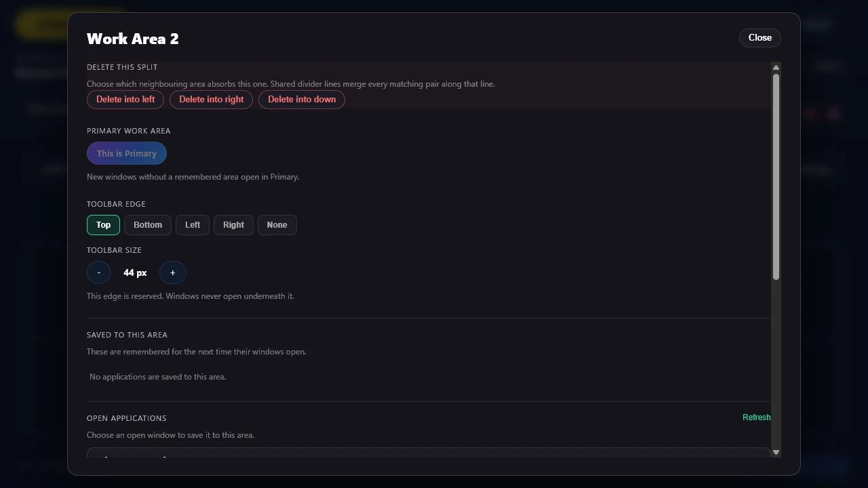
Task: Click the dialog's vertical scrollbar thumb
Action: tap(776, 176)
